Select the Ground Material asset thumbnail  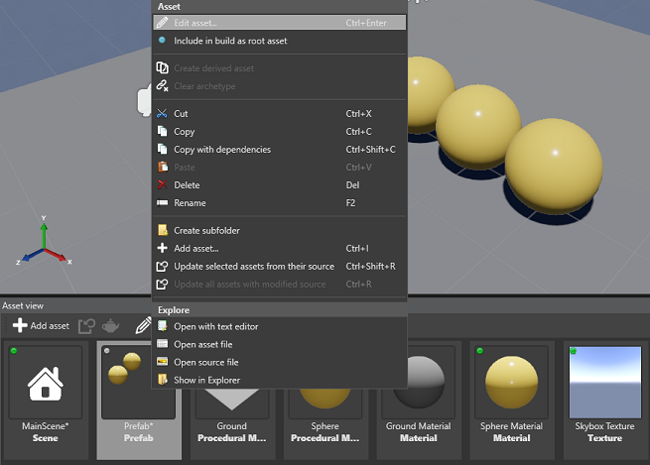point(418,383)
